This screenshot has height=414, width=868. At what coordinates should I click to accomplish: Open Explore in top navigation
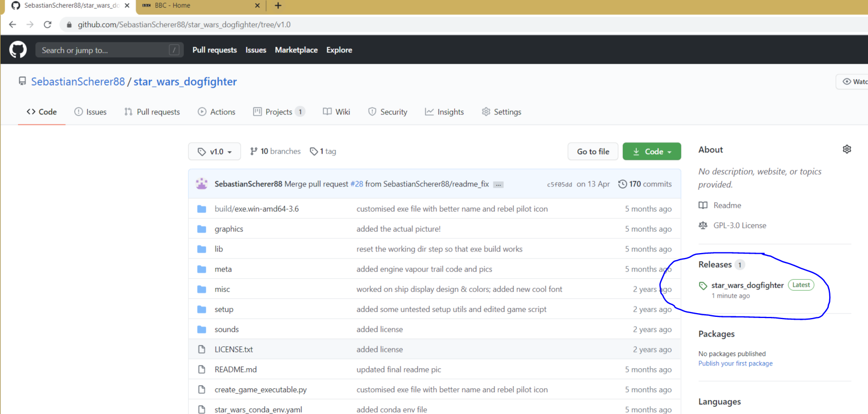tap(339, 50)
